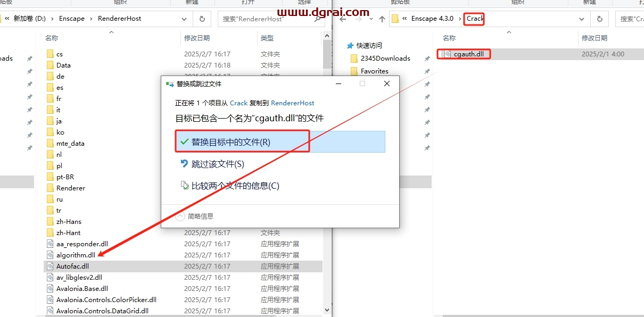Click the folder icon of fr

[x=51, y=98]
